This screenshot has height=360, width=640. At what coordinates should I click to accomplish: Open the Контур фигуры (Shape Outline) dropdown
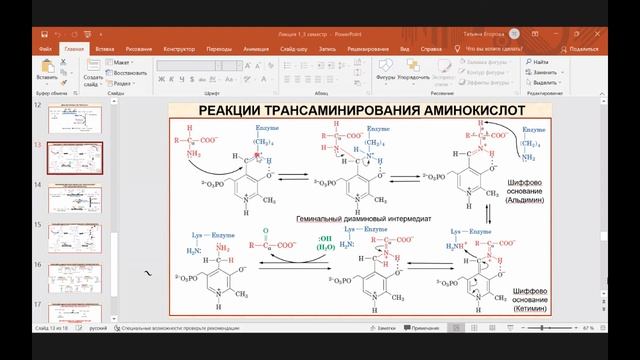click(x=484, y=72)
